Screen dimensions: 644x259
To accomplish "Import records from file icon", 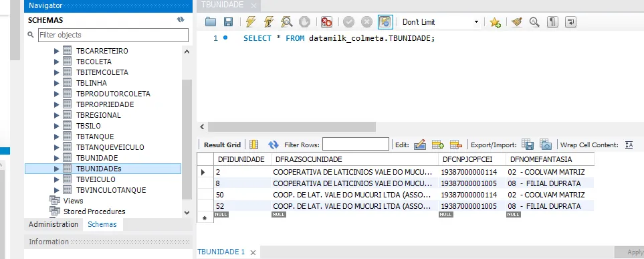I will pyautogui.click(x=546, y=145).
